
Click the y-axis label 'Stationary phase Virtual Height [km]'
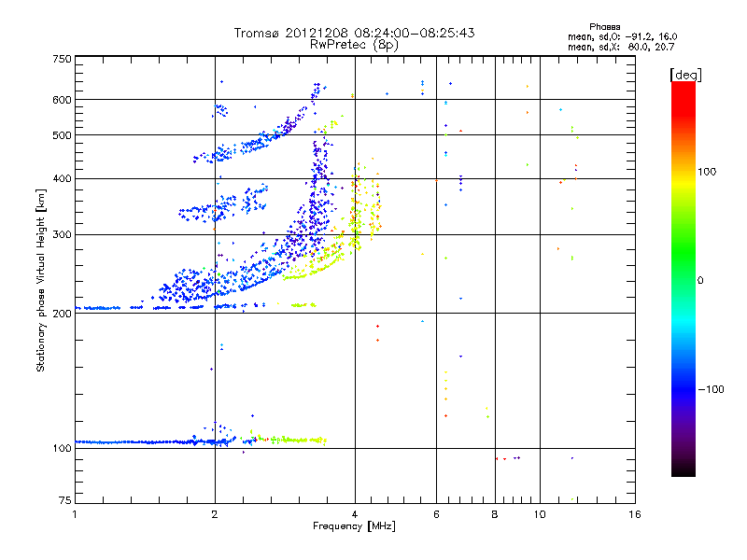click(x=41, y=281)
